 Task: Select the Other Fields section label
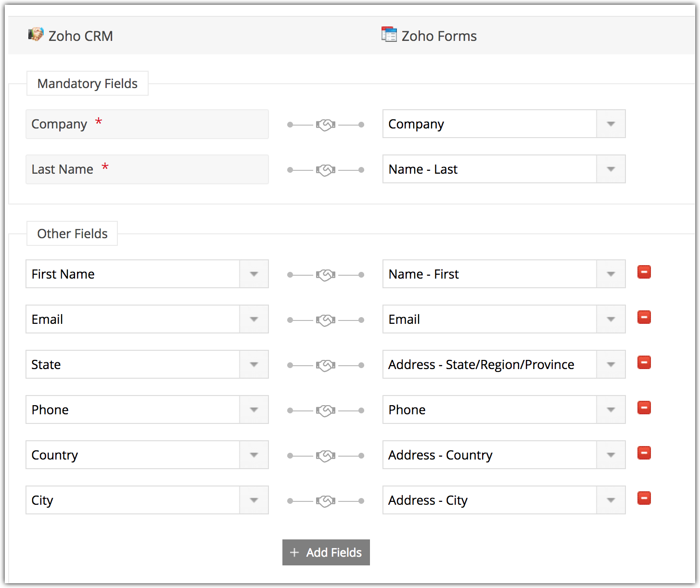point(72,234)
